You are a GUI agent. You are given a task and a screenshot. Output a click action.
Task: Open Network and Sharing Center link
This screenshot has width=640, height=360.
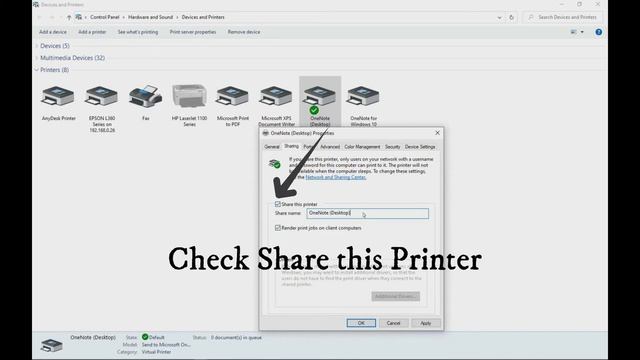click(x=336, y=177)
